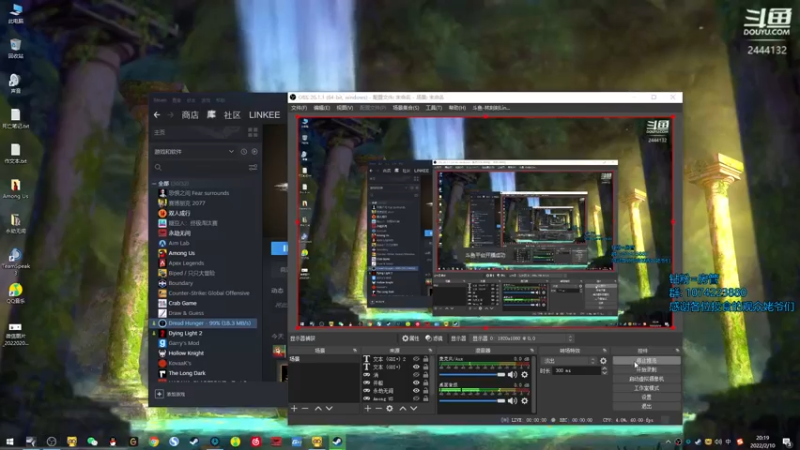Open the TeamSpeak desktop shortcut
The width and height of the screenshot is (800, 450).
15,261
